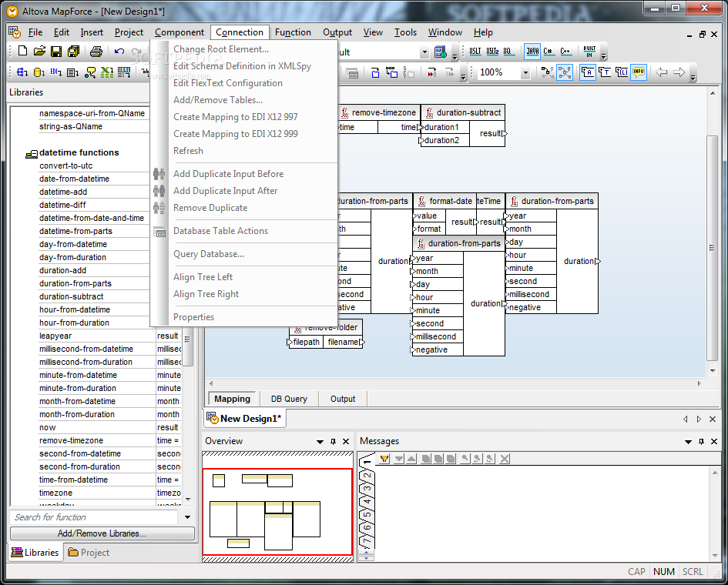Image resolution: width=728 pixels, height=585 pixels.
Task: Select XQuery output language
Action: click(508, 52)
